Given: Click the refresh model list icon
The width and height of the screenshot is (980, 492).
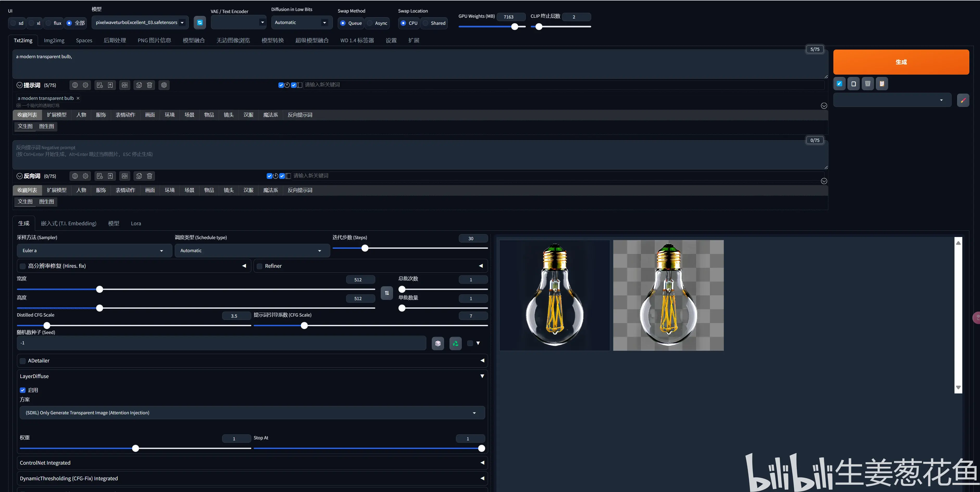Looking at the screenshot, I should pos(200,22).
